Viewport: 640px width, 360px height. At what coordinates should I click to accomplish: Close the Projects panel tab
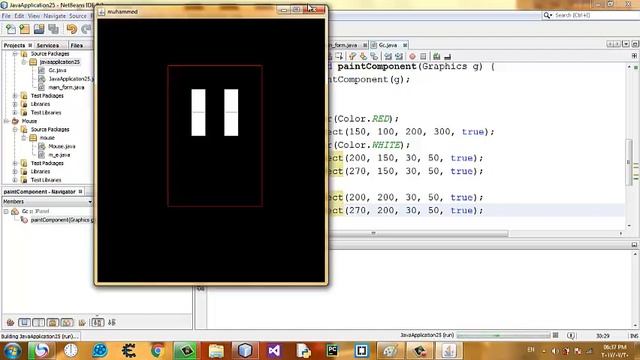(30, 45)
